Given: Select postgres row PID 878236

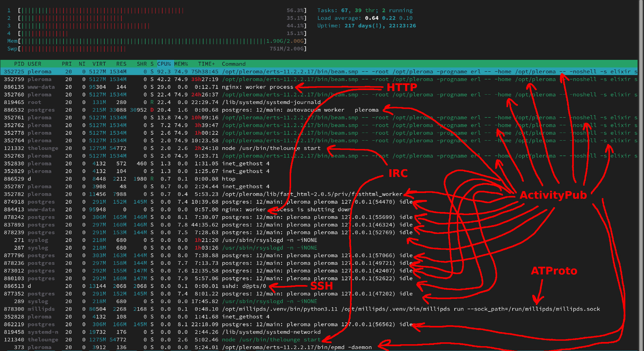Looking at the screenshot, I should 319,263.
